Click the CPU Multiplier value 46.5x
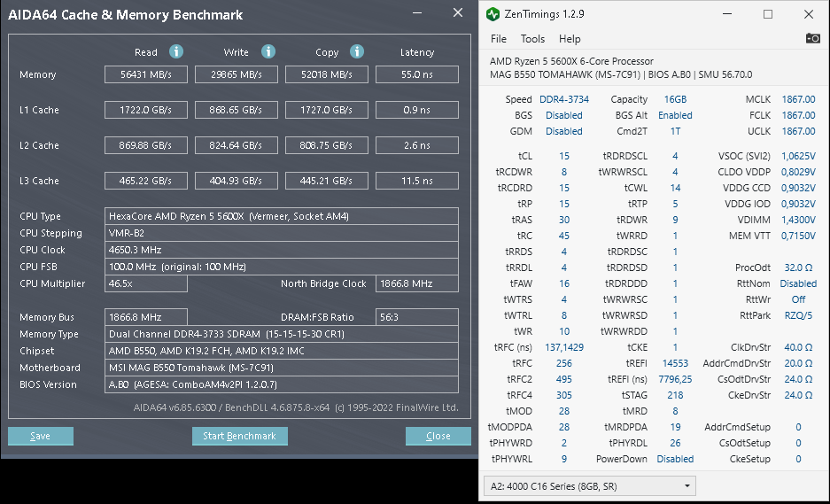 pos(146,283)
